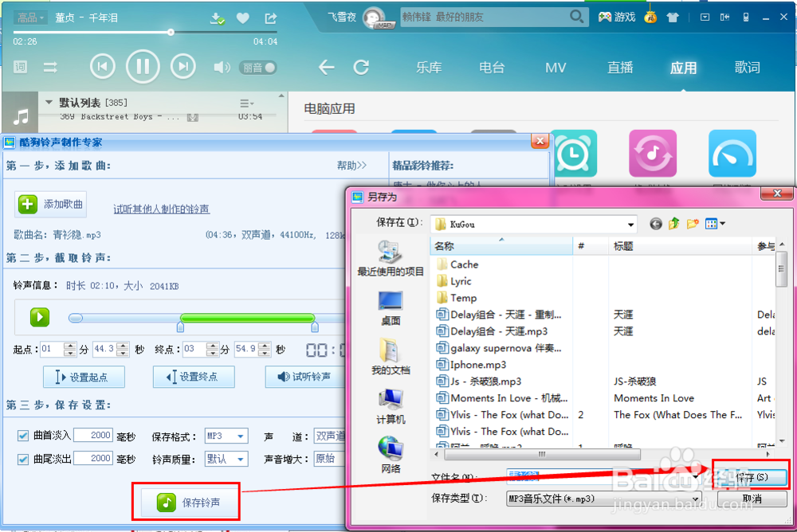Viewport: 797px width, 532px height.
Task: Share the current song
Action: pos(270,18)
